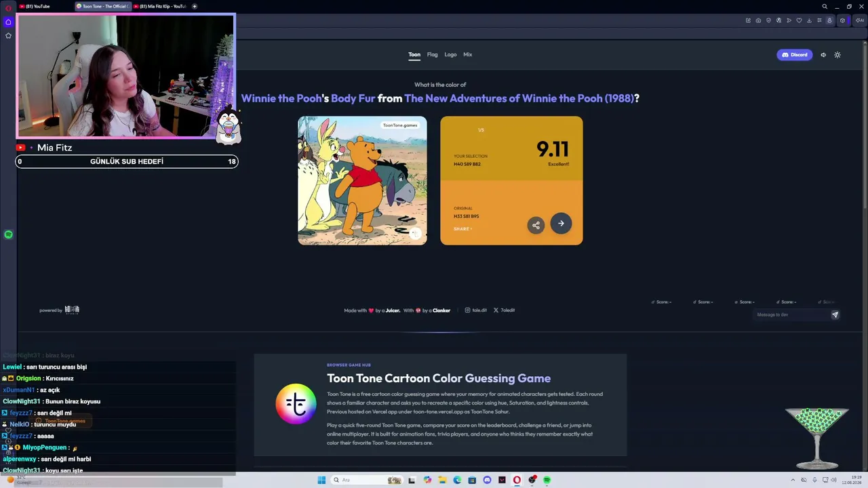This screenshot has height=488, width=868.
Task: Click the round share icon button
Action: click(536, 225)
